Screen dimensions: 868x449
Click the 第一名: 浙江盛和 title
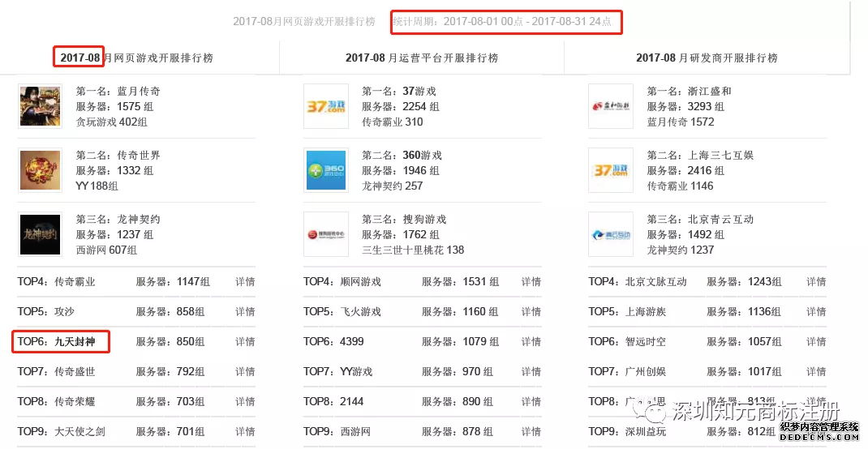click(x=690, y=92)
